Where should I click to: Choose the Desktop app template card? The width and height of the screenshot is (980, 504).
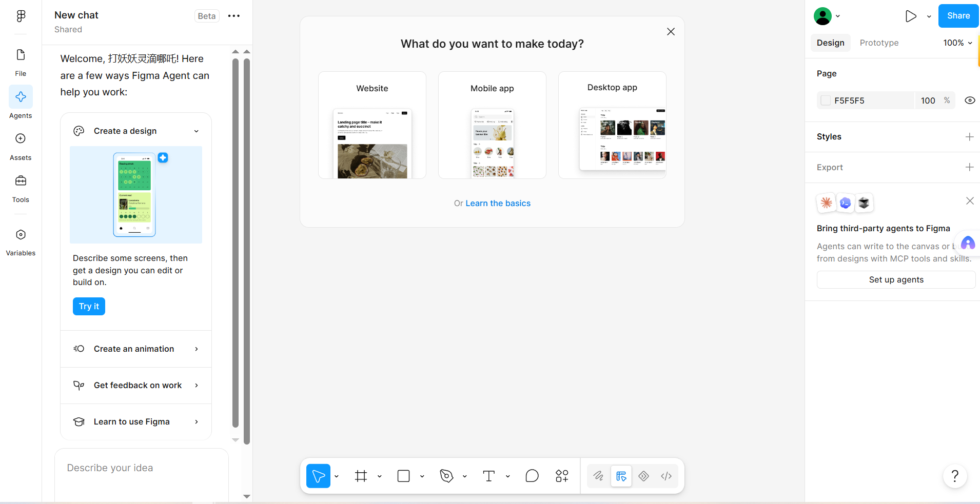tap(612, 125)
